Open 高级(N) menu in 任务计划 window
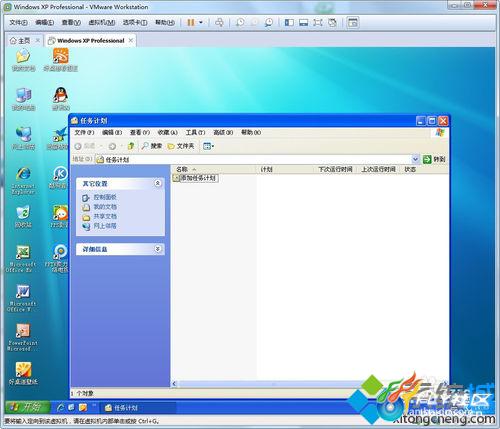 click(x=223, y=132)
